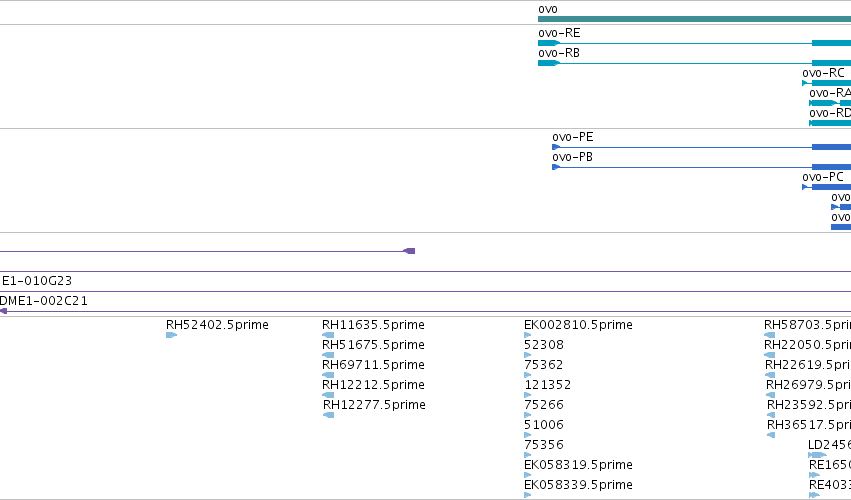The image size is (851, 500).
Task: Click the DME1-002C21 left arrowhead
Action: pos(3,311)
